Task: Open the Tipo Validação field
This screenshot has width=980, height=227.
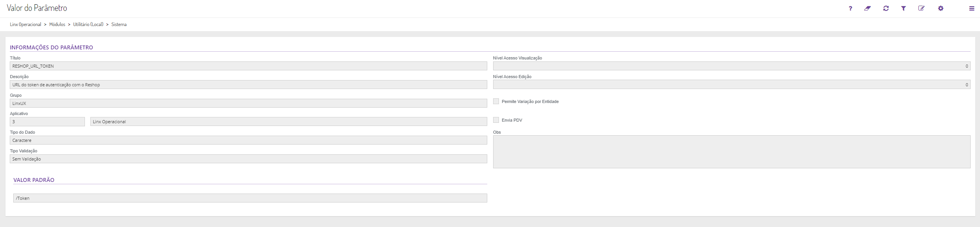Action: [x=248, y=159]
